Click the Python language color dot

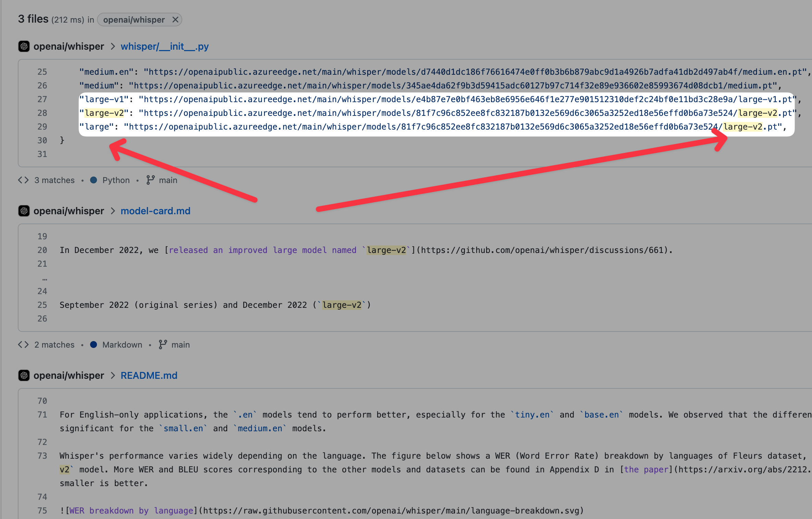point(94,180)
